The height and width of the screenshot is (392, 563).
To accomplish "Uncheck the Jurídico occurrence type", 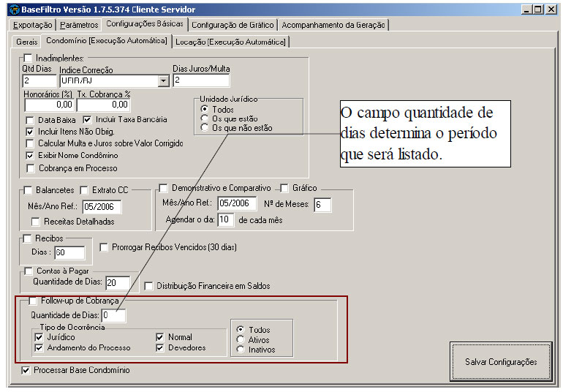I will pos(38,337).
